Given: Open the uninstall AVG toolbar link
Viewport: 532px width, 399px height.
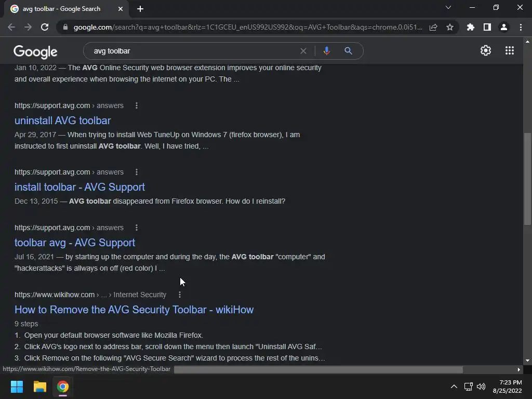Looking at the screenshot, I should click(x=63, y=121).
